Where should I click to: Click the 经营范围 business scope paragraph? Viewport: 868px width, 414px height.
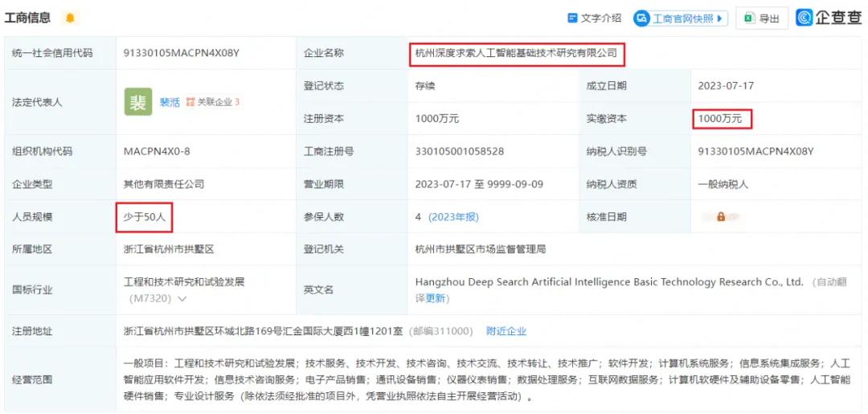tap(486, 380)
